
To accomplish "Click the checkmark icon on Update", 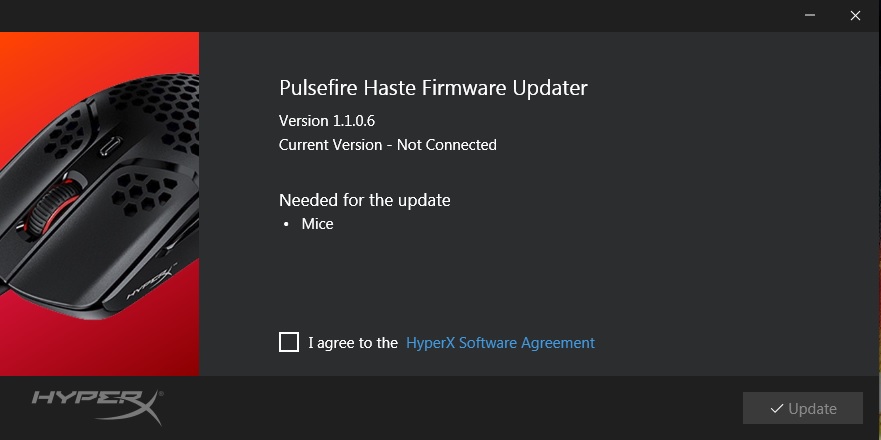I will pyautogui.click(x=776, y=408).
